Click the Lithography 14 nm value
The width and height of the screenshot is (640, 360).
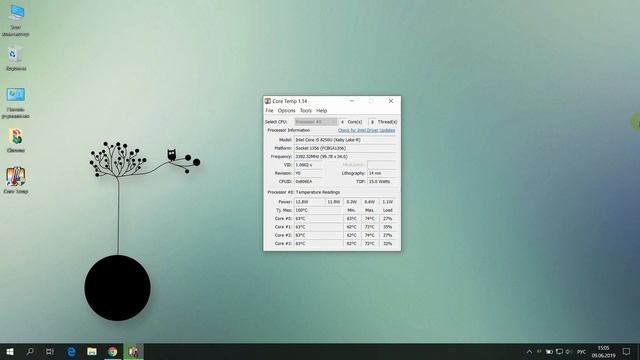pyautogui.click(x=382, y=173)
